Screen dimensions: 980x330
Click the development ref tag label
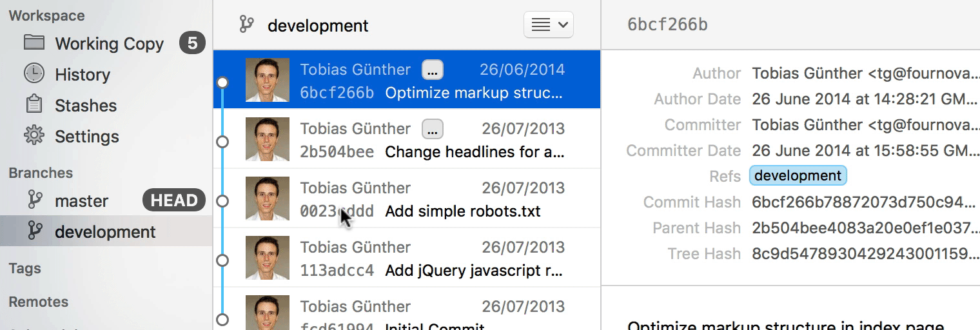click(x=798, y=176)
